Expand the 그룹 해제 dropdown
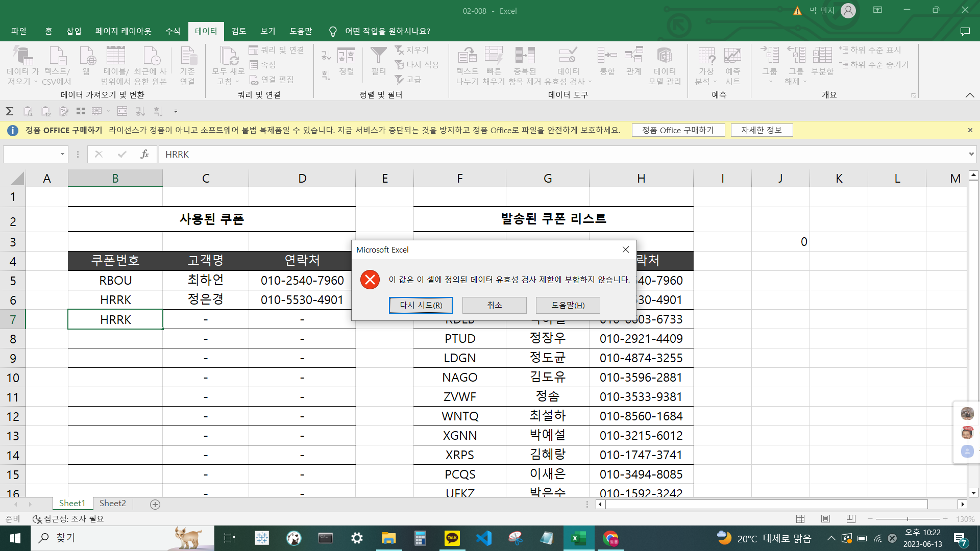The height and width of the screenshot is (551, 980). coord(805,82)
